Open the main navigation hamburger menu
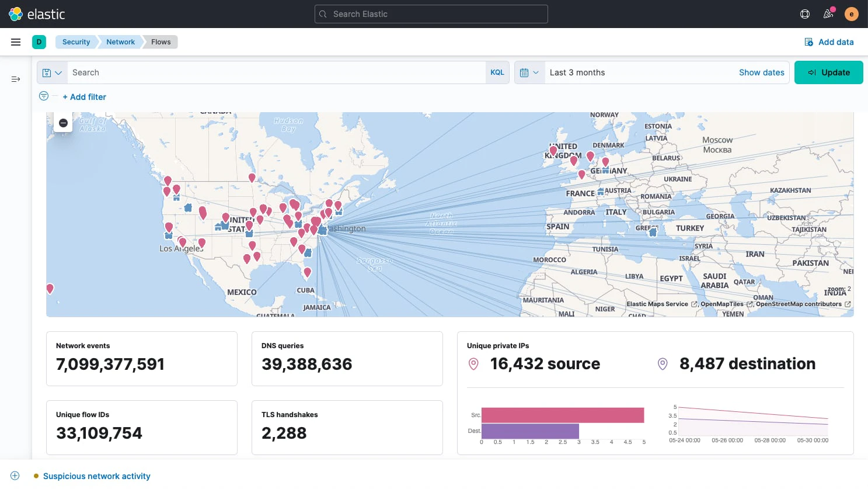Image resolution: width=868 pixels, height=489 pixels. point(16,41)
